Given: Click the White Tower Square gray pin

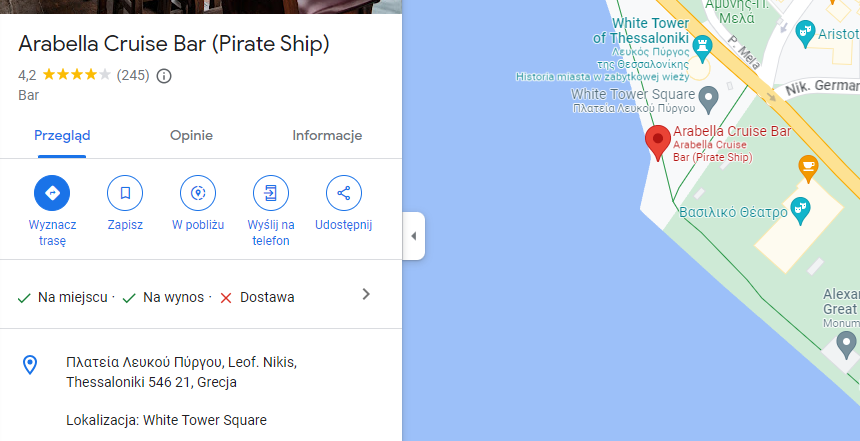Looking at the screenshot, I should tap(709, 99).
